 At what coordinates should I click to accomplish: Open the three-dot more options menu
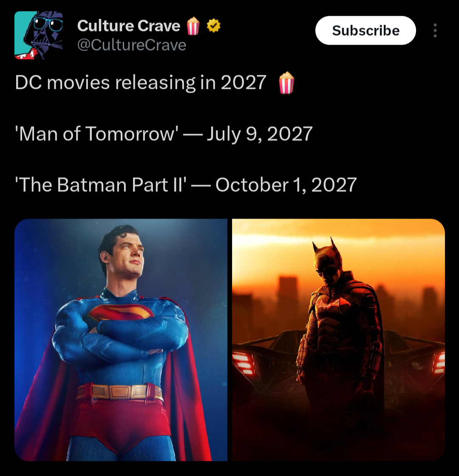pyautogui.click(x=435, y=30)
